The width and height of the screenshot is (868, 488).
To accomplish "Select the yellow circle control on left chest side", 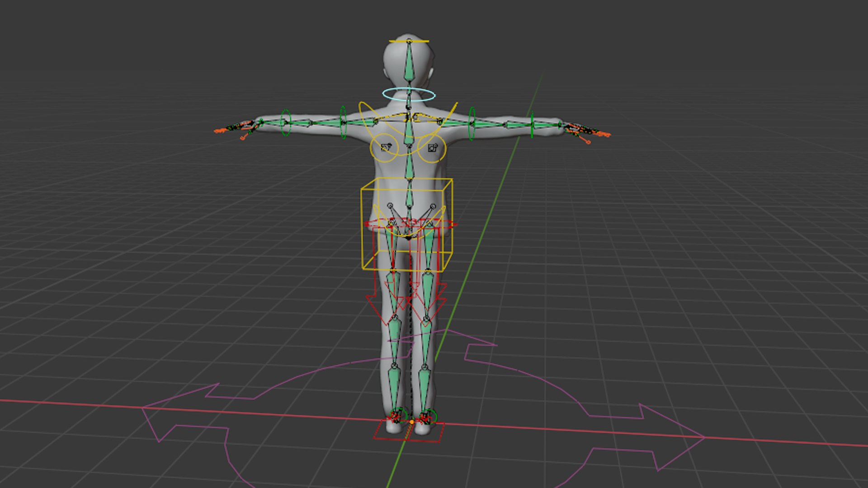I will [x=384, y=147].
